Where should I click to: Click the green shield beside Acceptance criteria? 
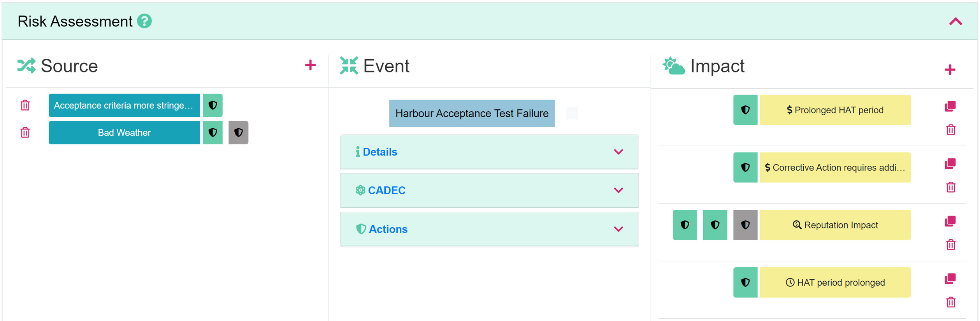coord(213,105)
